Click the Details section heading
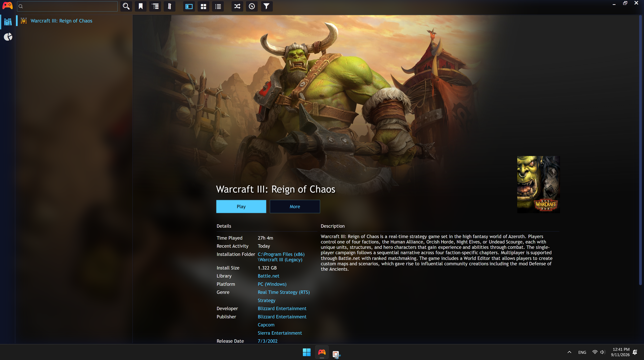Image resolution: width=644 pixels, height=360 pixels. tap(224, 226)
